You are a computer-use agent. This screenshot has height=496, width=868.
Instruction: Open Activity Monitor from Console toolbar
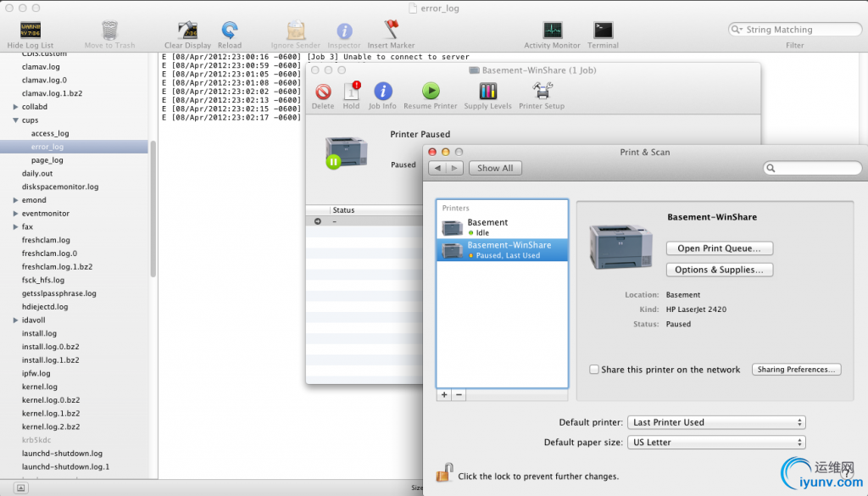(x=552, y=30)
